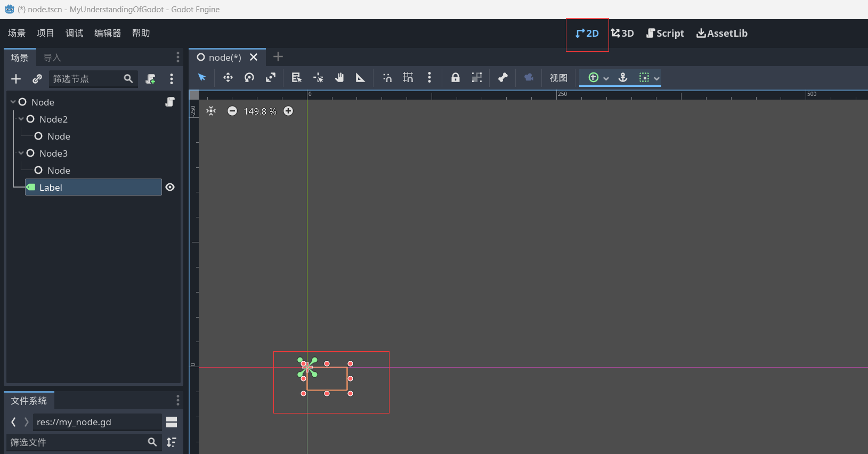Image resolution: width=868 pixels, height=454 pixels.
Task: Switch to the Pan Mode hand tool
Action: click(339, 78)
